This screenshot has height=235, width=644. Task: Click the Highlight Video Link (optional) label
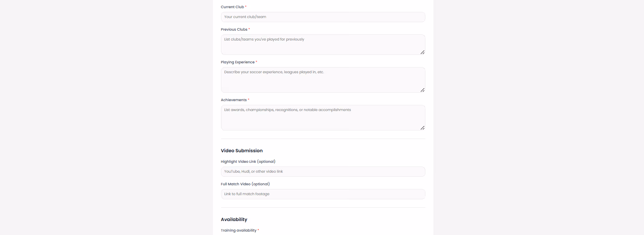coord(248,161)
